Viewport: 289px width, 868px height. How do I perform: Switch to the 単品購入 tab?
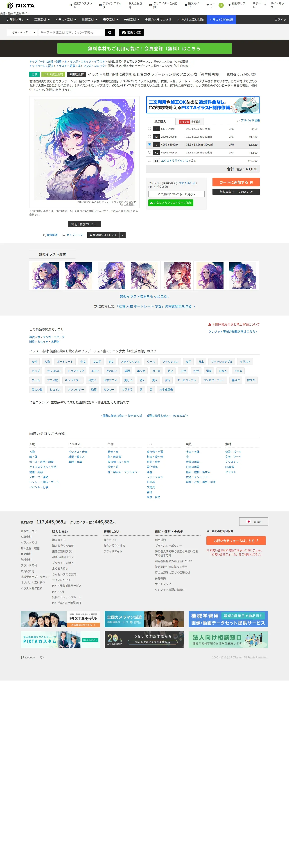(160, 122)
